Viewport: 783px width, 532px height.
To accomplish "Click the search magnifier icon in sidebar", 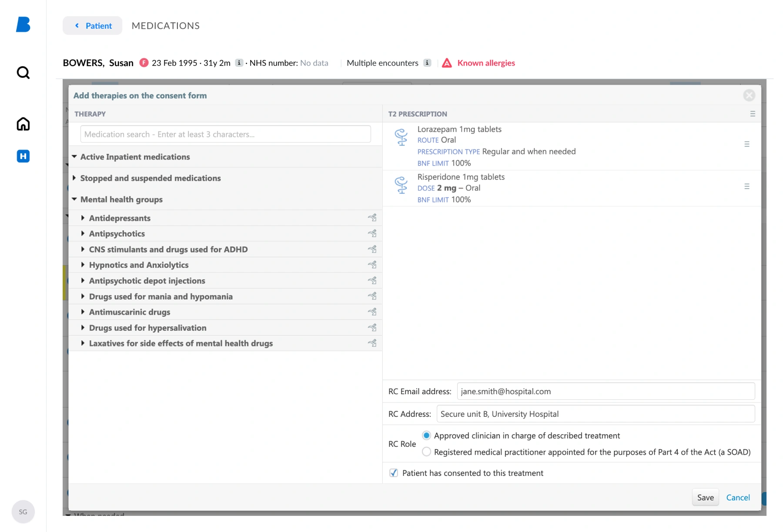I will (x=23, y=73).
